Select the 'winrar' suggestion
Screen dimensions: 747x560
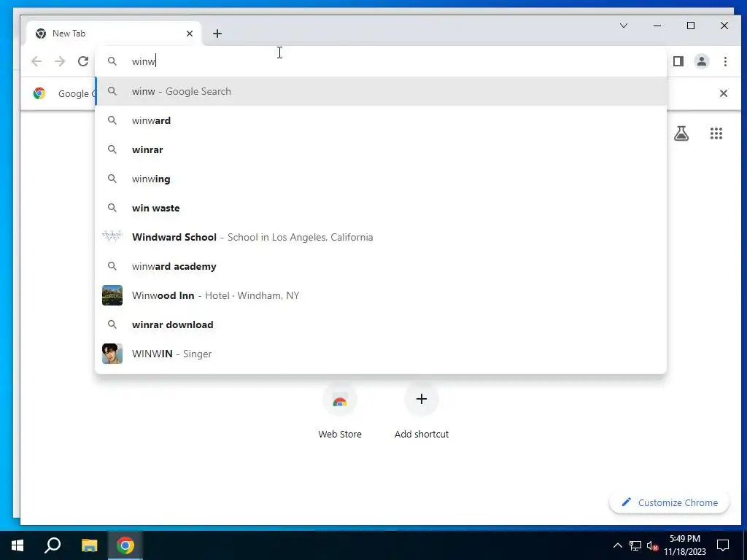click(x=381, y=149)
